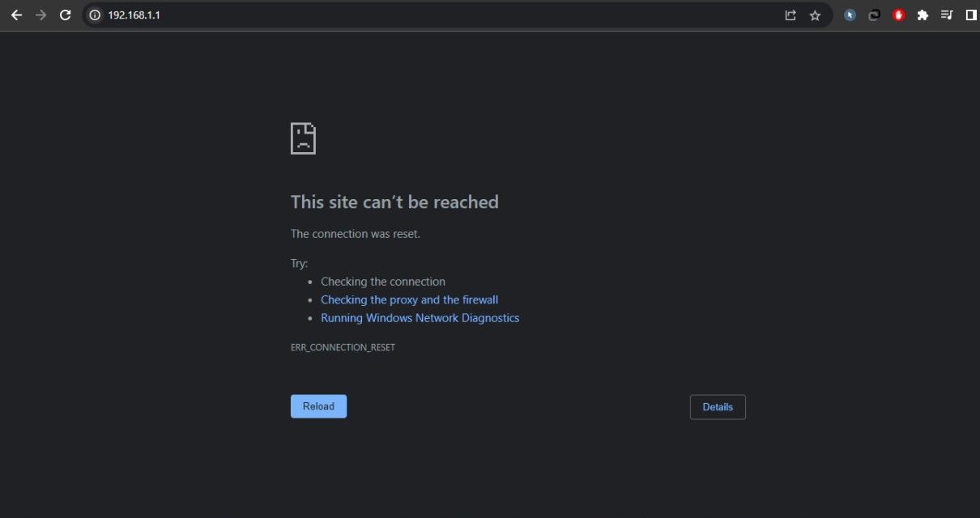The width and height of the screenshot is (980, 518).
Task: Refresh the page using the toolbar reload icon
Action: pyautogui.click(x=66, y=15)
